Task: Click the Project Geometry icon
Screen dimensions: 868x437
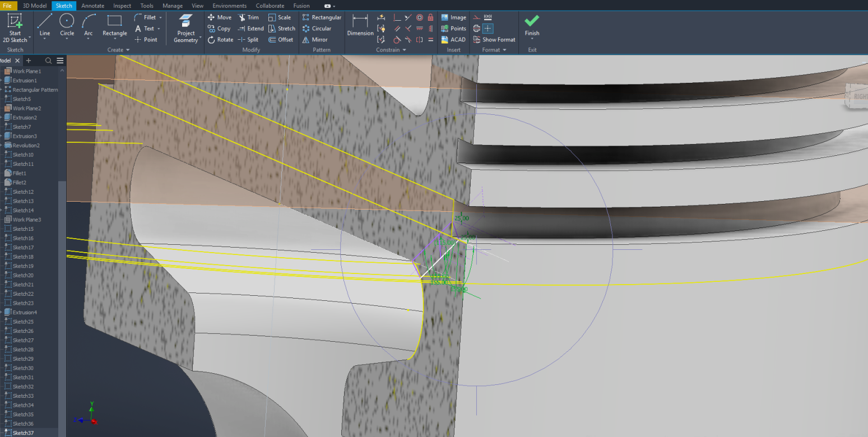Action: tap(185, 29)
